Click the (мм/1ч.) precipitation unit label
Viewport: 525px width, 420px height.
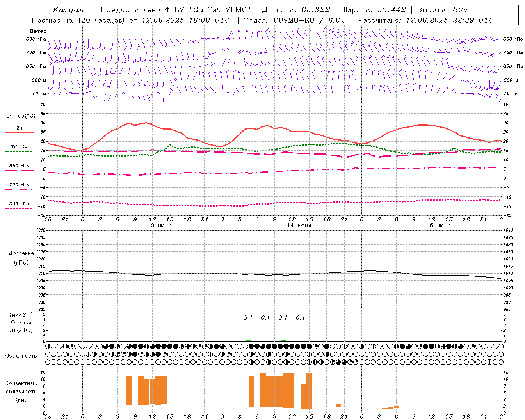click(x=21, y=330)
